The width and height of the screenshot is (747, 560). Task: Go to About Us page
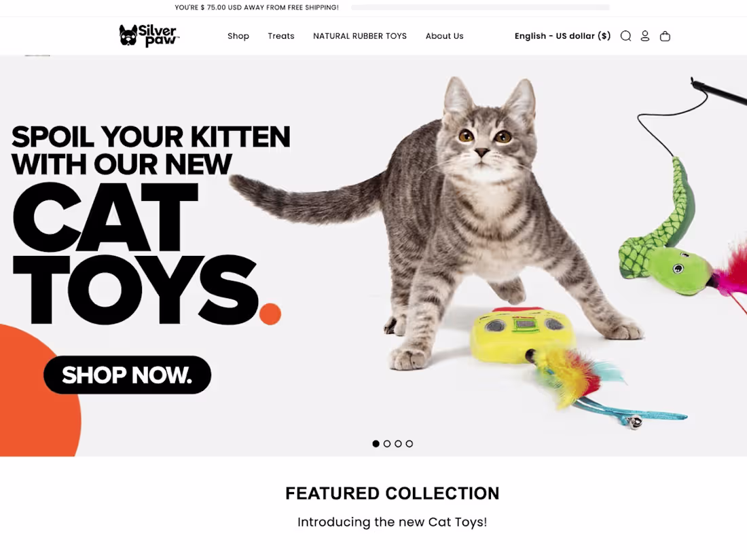(445, 36)
